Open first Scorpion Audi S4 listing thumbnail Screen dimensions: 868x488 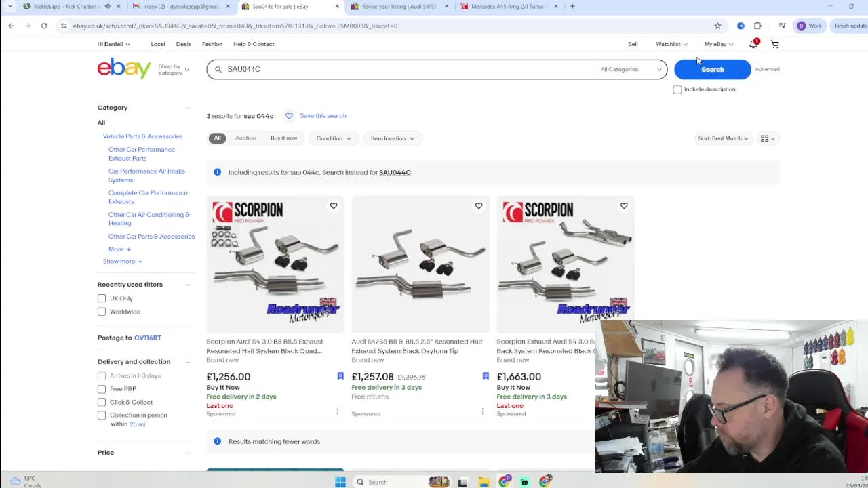tap(275, 264)
